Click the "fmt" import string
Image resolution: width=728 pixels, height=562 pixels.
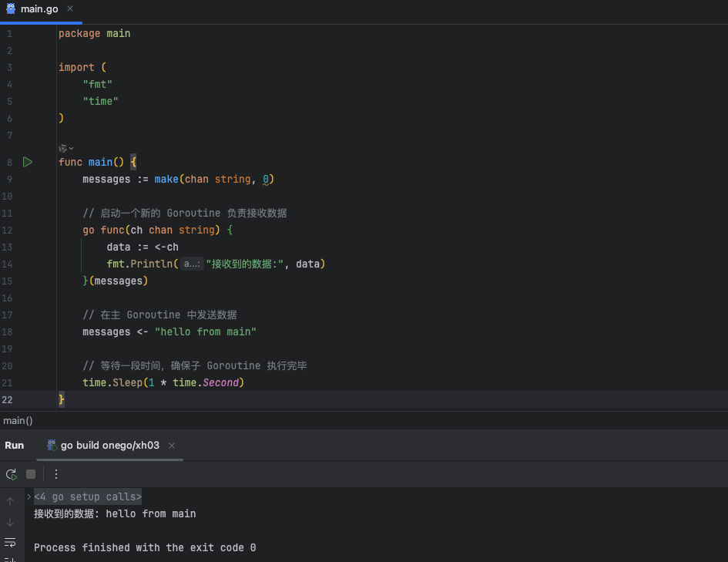(x=98, y=84)
